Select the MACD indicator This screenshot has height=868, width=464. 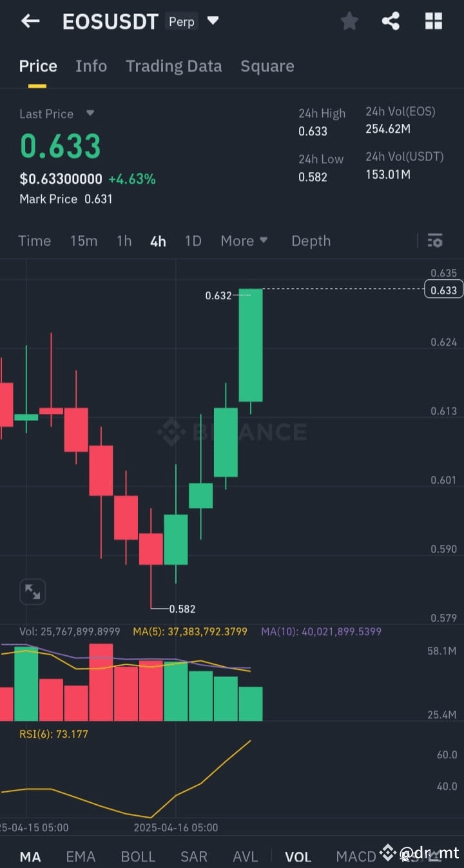point(356,856)
